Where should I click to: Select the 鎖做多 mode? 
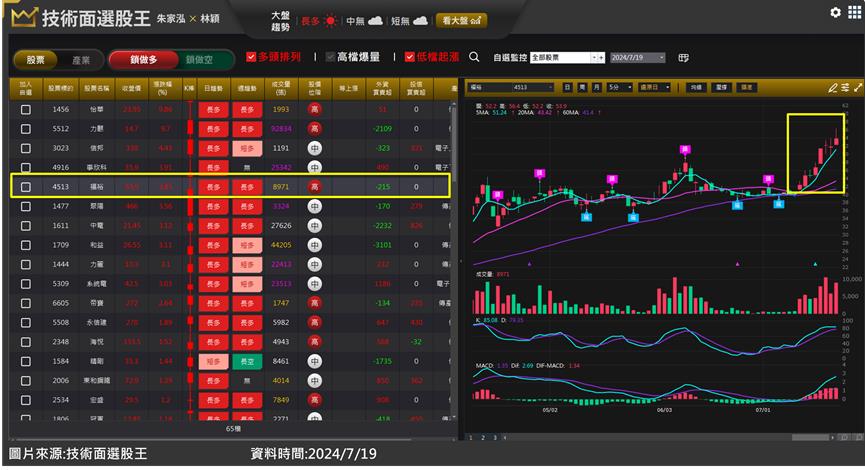pos(143,60)
